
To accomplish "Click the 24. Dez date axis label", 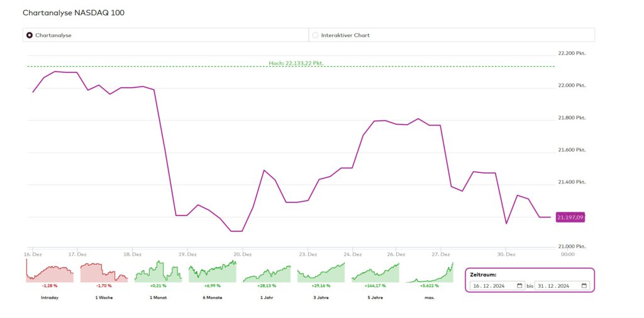I will 352,255.
